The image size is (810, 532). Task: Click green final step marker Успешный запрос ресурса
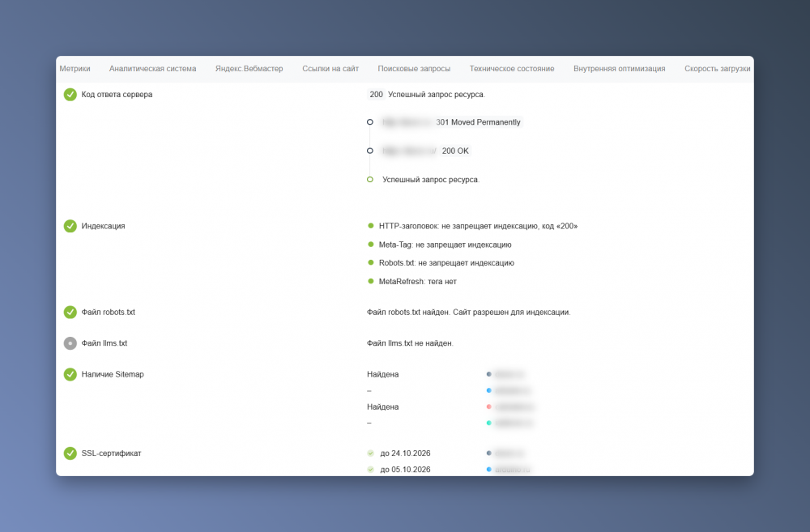tap(370, 180)
